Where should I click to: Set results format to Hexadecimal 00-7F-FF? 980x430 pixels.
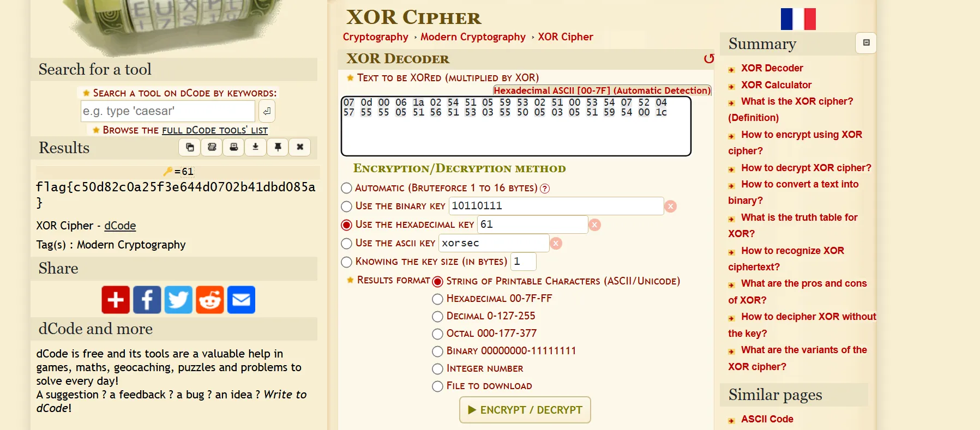pyautogui.click(x=437, y=299)
